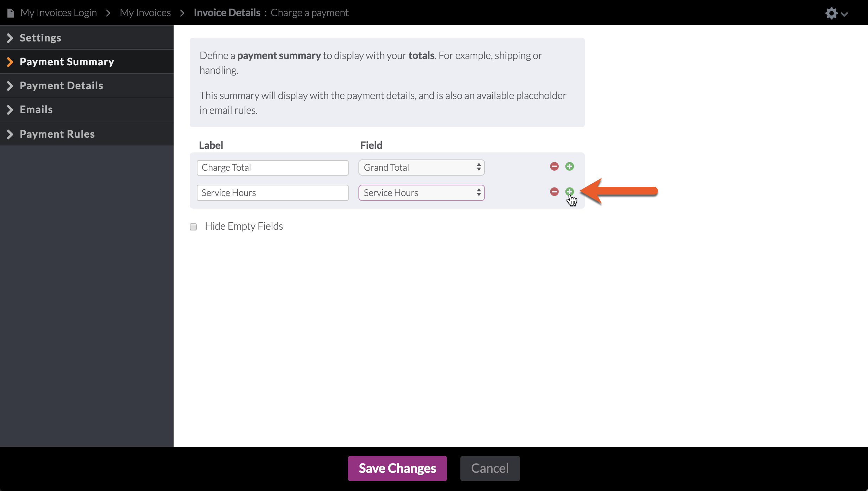The width and height of the screenshot is (868, 491).
Task: Click the document icon in breadcrumb
Action: 11,13
